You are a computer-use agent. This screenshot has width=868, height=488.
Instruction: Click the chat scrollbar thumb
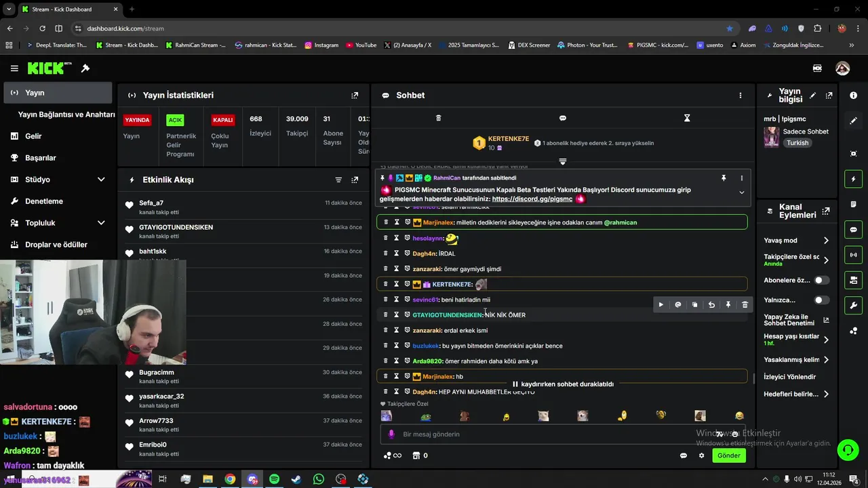click(753, 378)
